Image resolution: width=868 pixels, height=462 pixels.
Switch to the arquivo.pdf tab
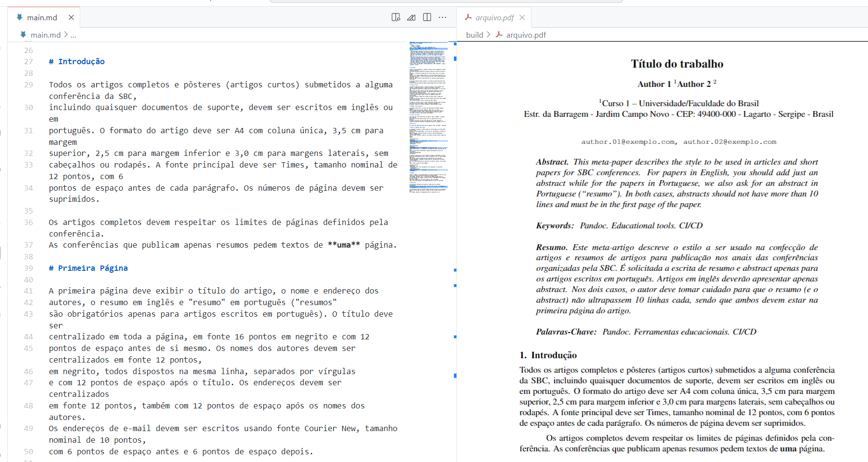(x=493, y=17)
